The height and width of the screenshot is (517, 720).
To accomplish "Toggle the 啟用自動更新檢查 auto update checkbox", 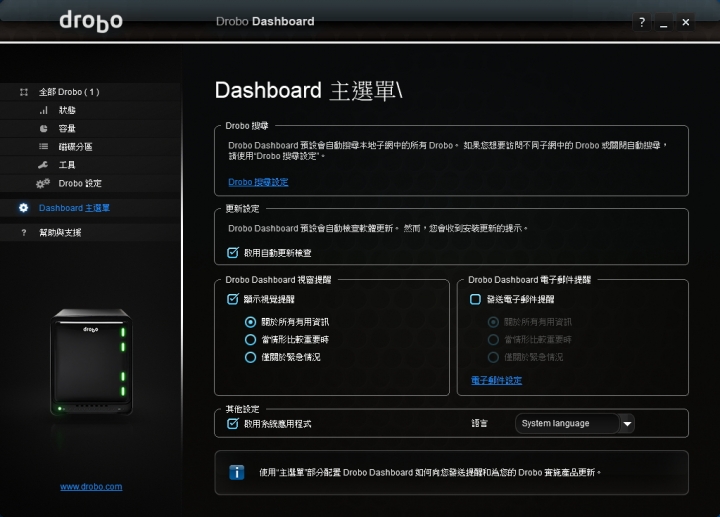I will tap(233, 253).
